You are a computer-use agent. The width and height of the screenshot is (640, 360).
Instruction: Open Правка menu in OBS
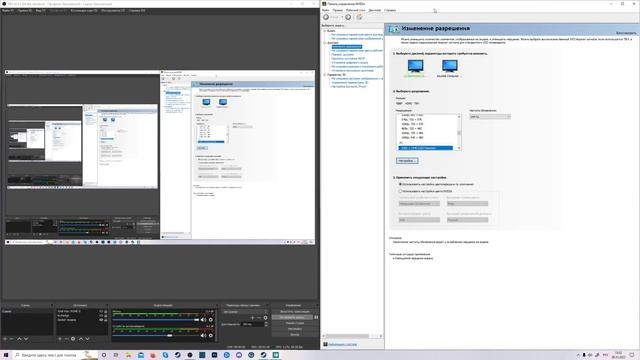point(24,11)
